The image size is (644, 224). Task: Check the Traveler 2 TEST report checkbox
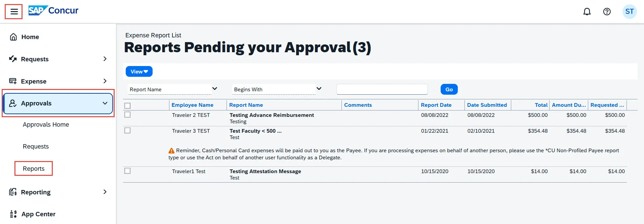127,115
